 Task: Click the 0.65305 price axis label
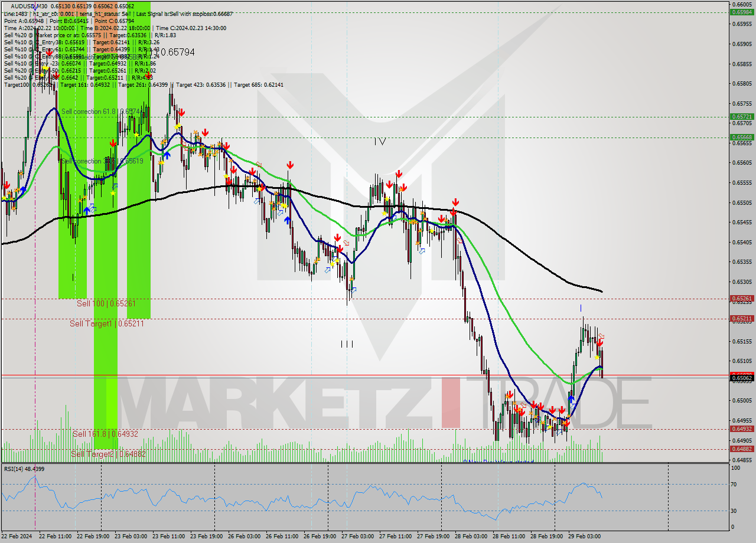coord(742,282)
